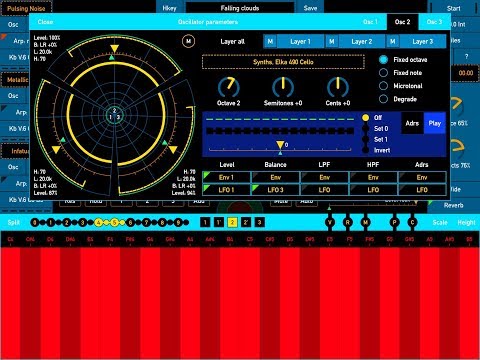
Task: Select the Fixed note radio option
Action: tap(401, 73)
